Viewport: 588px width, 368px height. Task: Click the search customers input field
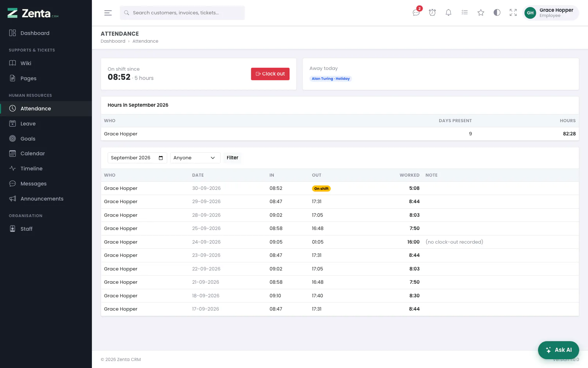pos(182,13)
